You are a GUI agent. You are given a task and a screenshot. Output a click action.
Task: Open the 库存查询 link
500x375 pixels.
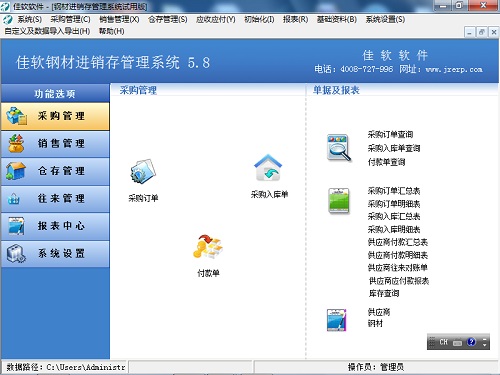click(x=384, y=293)
